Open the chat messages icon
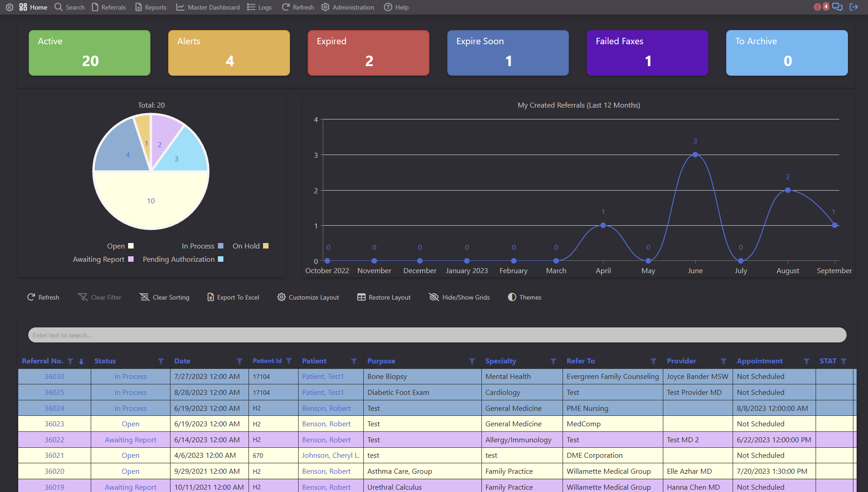This screenshot has height=492, width=868. (837, 7)
